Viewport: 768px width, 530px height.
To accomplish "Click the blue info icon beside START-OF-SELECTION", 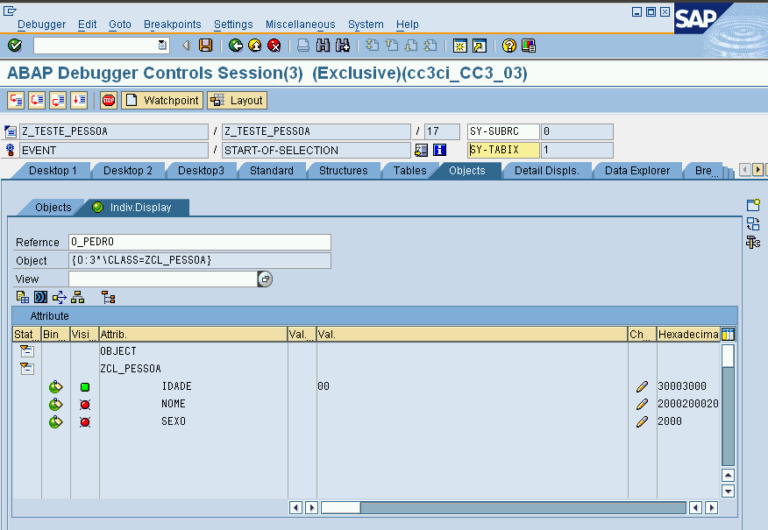I will [x=439, y=150].
